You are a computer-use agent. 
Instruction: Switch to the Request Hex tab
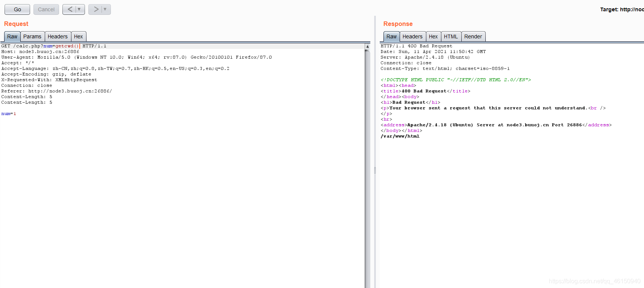tap(79, 36)
